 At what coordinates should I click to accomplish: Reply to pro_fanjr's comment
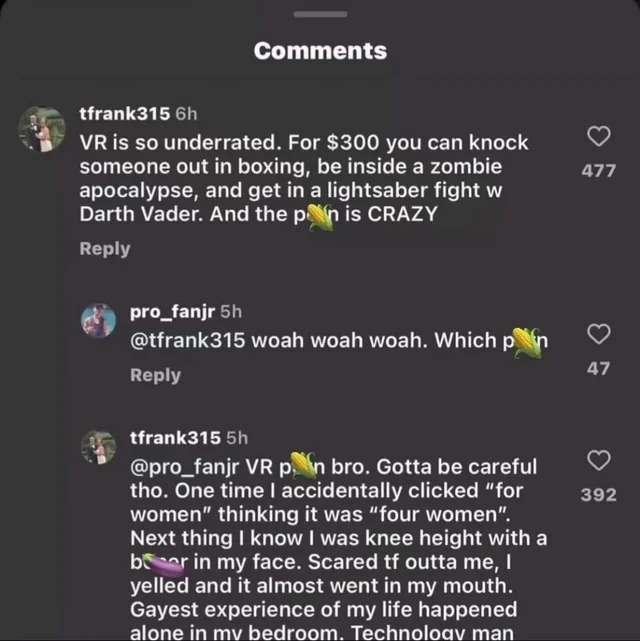156,375
